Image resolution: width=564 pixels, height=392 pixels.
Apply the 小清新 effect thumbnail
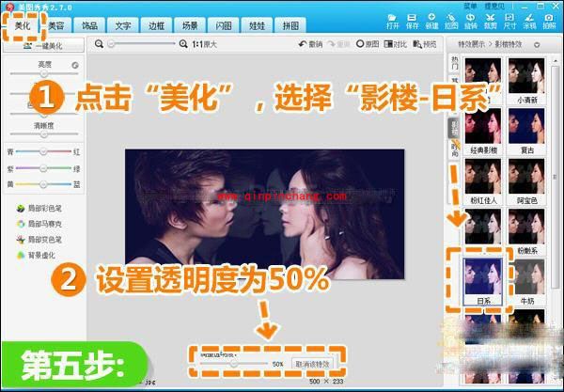point(526,81)
